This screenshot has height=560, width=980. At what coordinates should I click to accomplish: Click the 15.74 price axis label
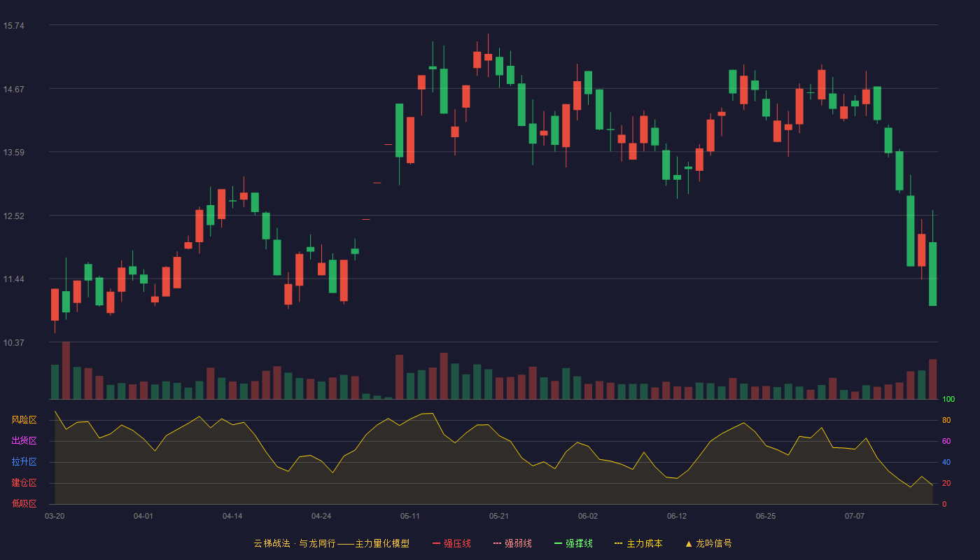click(13, 26)
